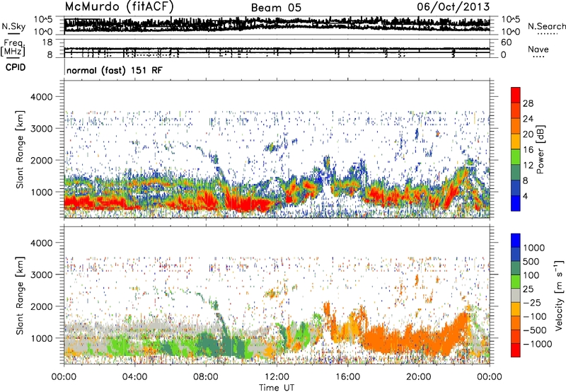Pick the yellow-orange segment of power colorbar
Viewport: 566px width, 392px height.
pos(516,142)
